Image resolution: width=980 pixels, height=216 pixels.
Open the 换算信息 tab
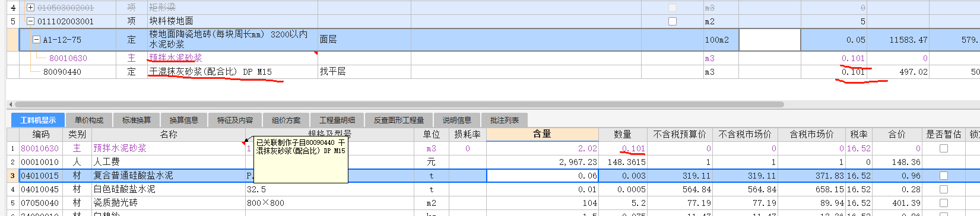point(184,120)
